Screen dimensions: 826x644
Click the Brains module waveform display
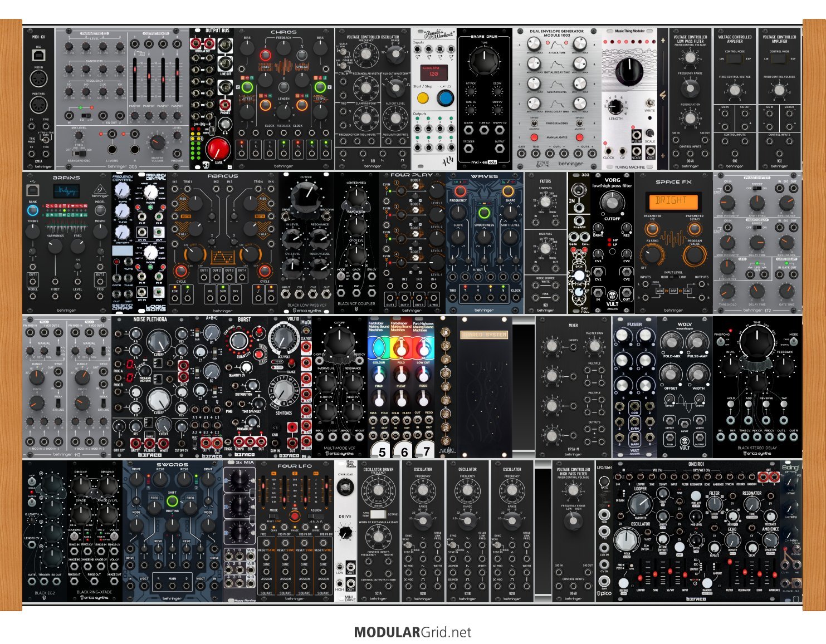tap(66, 191)
